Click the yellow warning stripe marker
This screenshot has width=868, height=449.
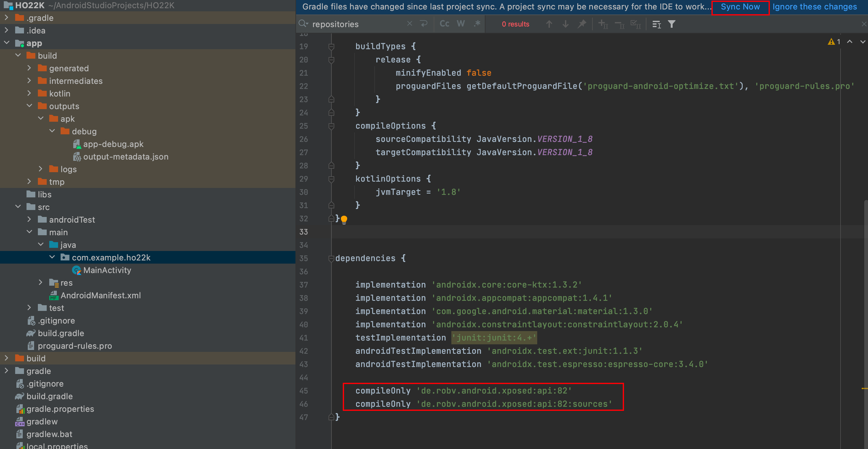pos(865,388)
